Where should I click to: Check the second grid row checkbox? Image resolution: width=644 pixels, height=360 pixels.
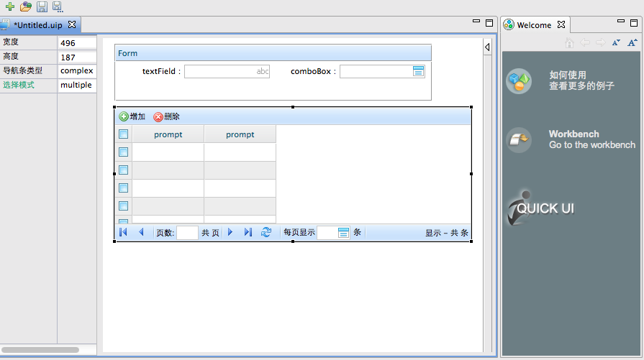coord(123,170)
